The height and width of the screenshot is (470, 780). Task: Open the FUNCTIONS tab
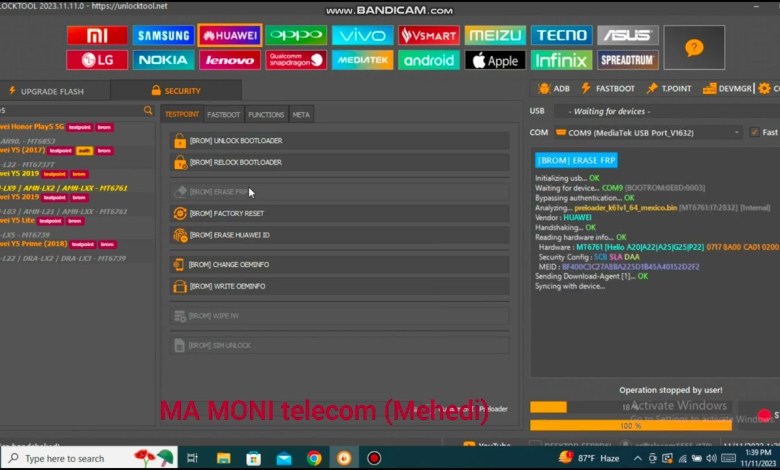click(266, 115)
